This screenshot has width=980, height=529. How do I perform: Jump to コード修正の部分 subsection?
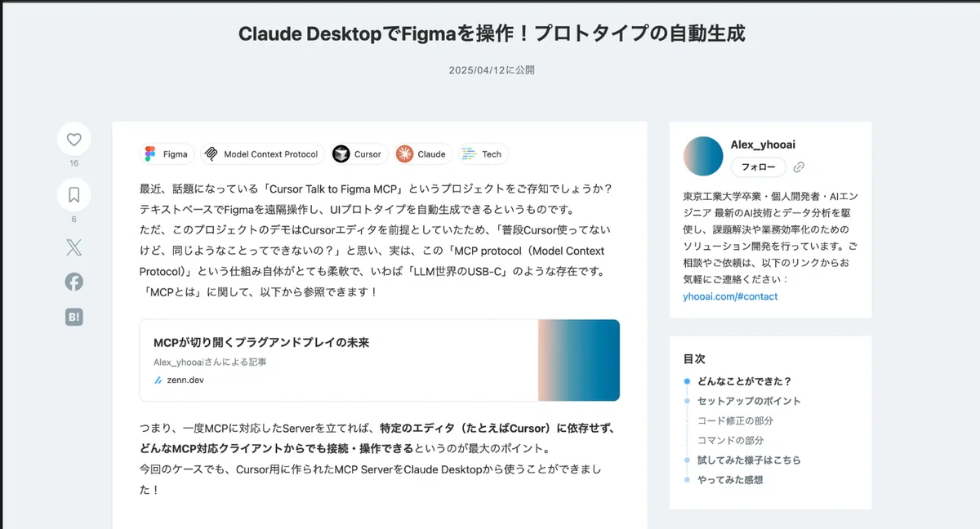tap(735, 421)
